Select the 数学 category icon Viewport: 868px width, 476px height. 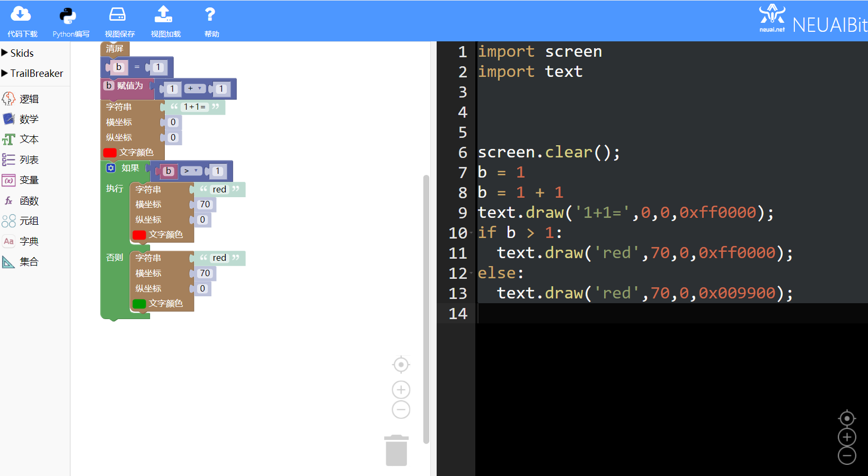click(8, 119)
